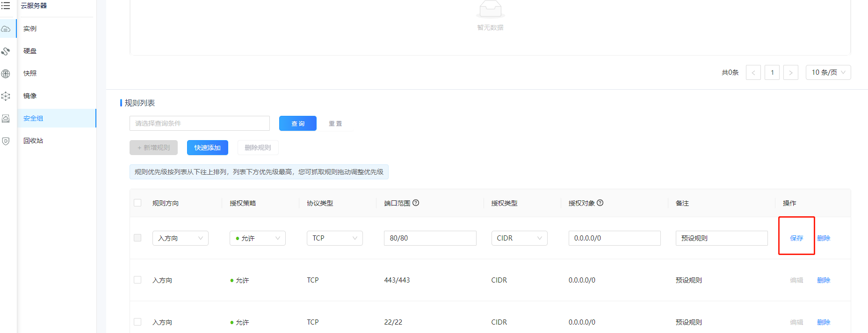Open 镜像 menu item
Image resolution: width=868 pixels, height=333 pixels.
(57, 96)
